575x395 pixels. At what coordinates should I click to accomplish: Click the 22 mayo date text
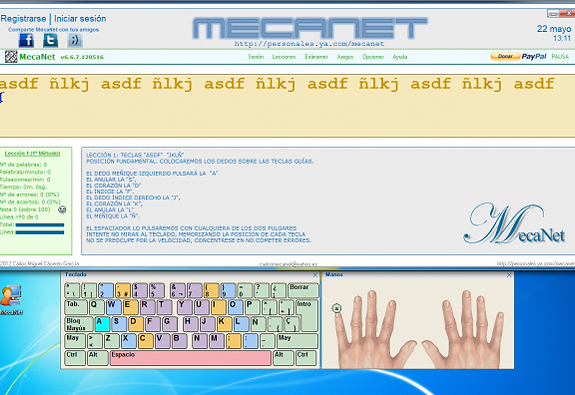tap(554, 29)
